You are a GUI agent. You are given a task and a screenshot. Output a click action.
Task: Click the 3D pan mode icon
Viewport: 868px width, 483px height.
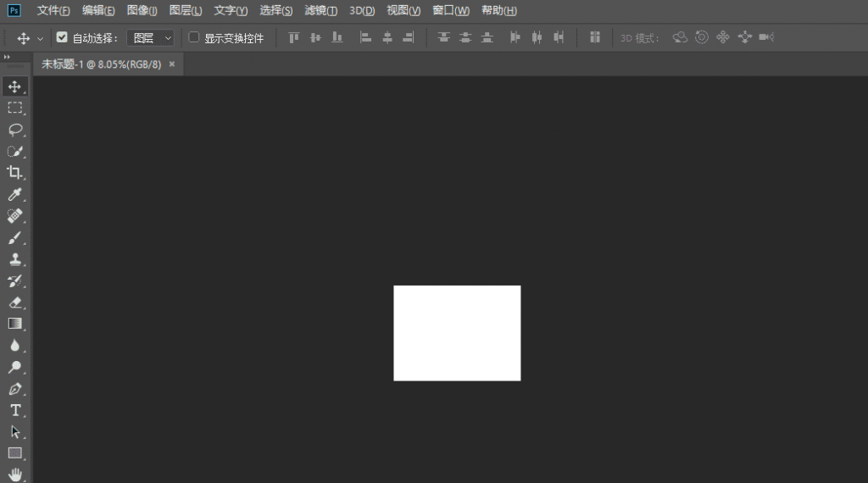click(x=723, y=37)
